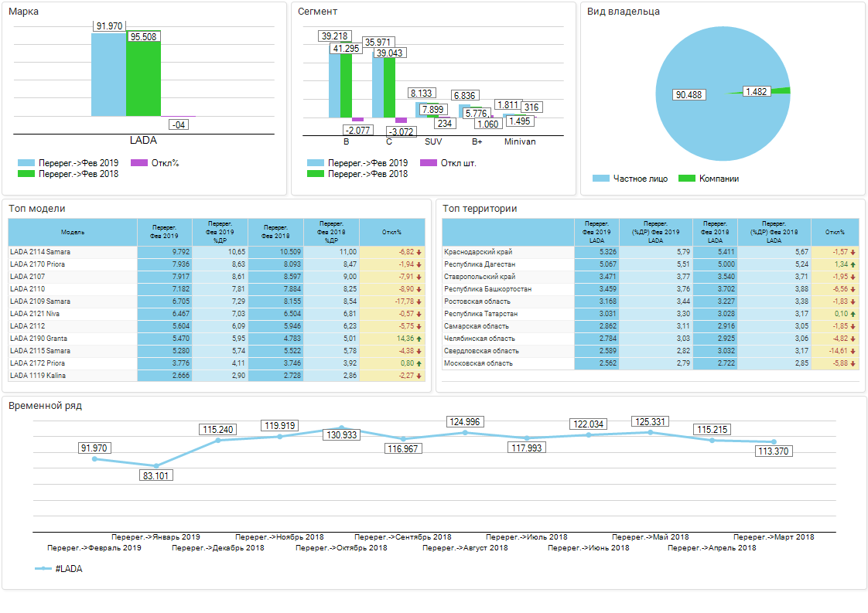The height and width of the screenshot is (613, 868).
Task: Sort Топ модели table by Откл% header
Action: click(x=391, y=232)
